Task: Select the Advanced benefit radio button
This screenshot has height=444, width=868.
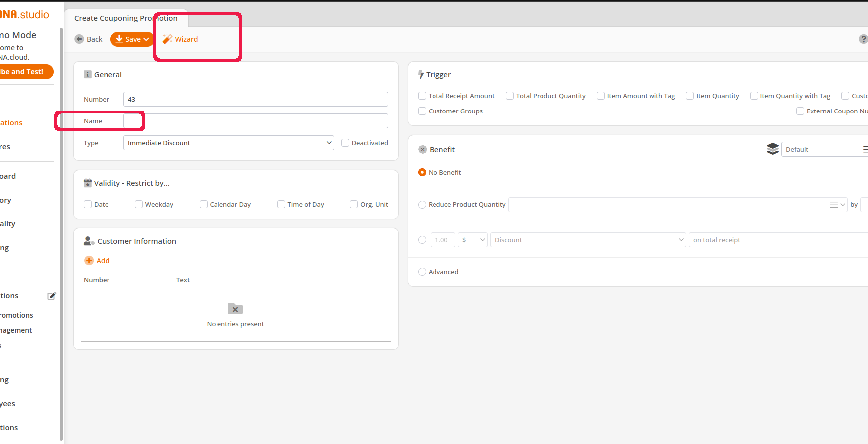Action: tap(422, 272)
